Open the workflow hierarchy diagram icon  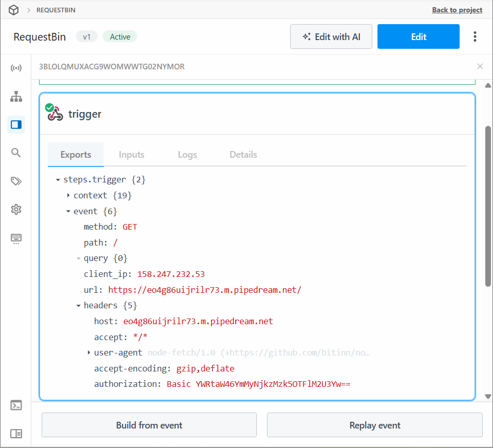tap(16, 96)
